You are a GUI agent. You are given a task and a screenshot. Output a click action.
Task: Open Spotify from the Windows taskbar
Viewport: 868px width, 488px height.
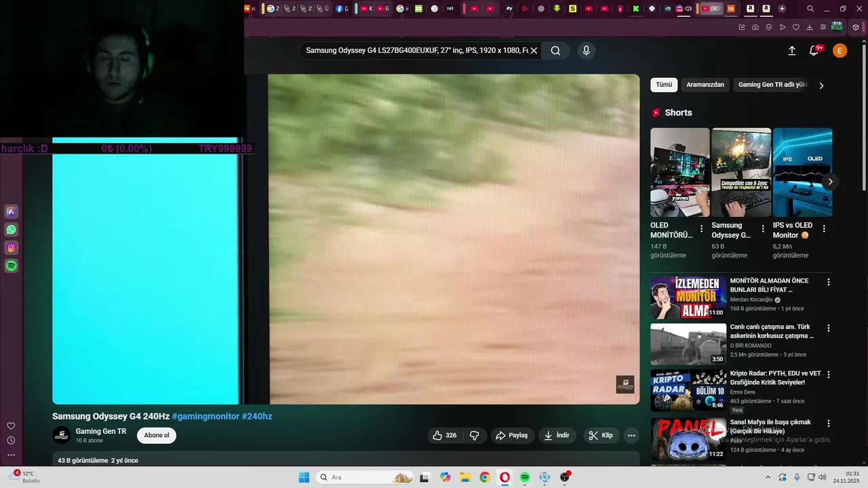(x=525, y=477)
